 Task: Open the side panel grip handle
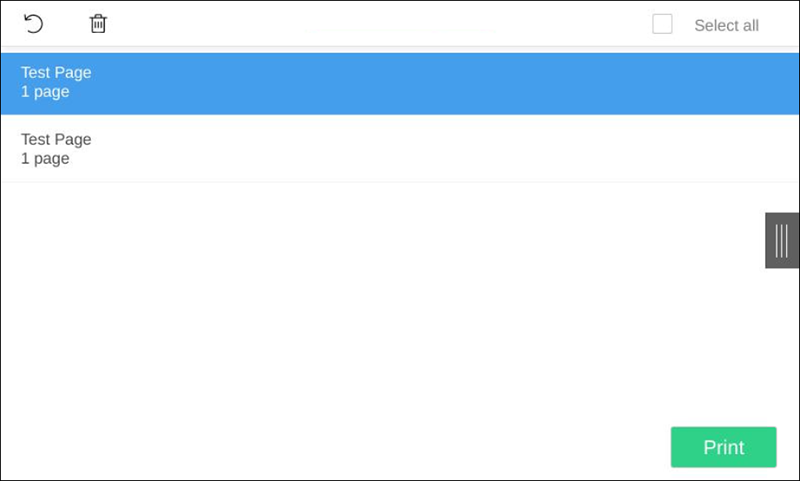(782, 240)
